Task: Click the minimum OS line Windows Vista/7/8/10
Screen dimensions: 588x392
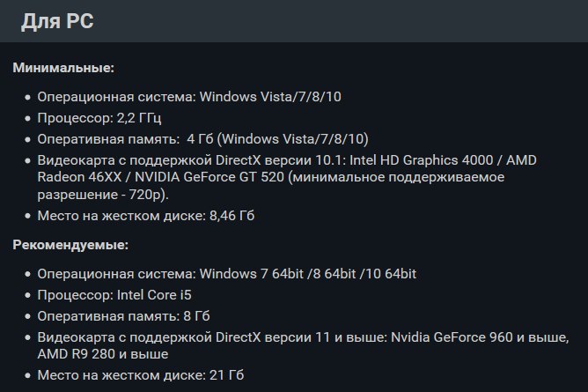Action: click(x=189, y=97)
